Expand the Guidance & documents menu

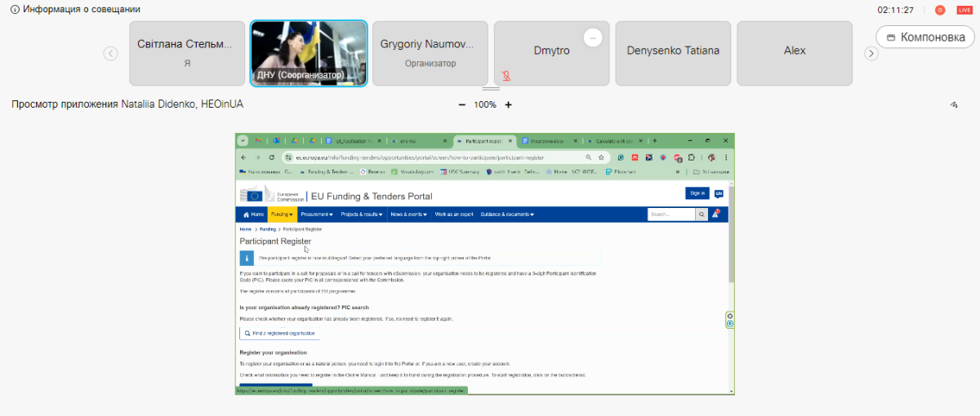(x=506, y=215)
